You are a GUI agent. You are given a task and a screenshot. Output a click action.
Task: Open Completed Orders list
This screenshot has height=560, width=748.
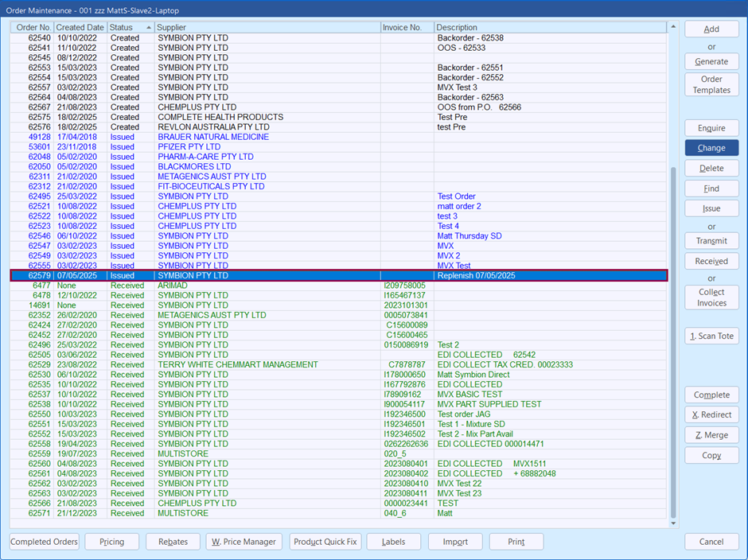45,542
